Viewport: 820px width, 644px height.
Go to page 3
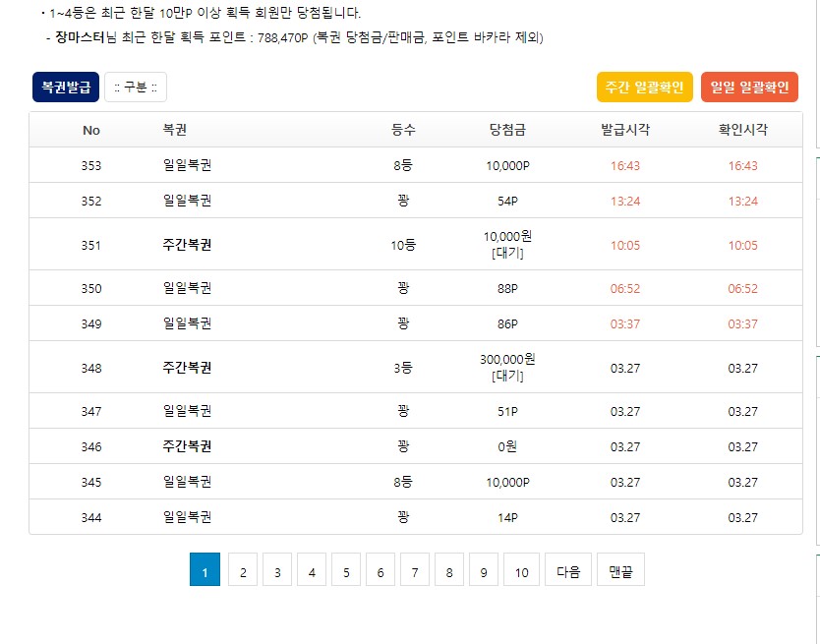(x=277, y=569)
